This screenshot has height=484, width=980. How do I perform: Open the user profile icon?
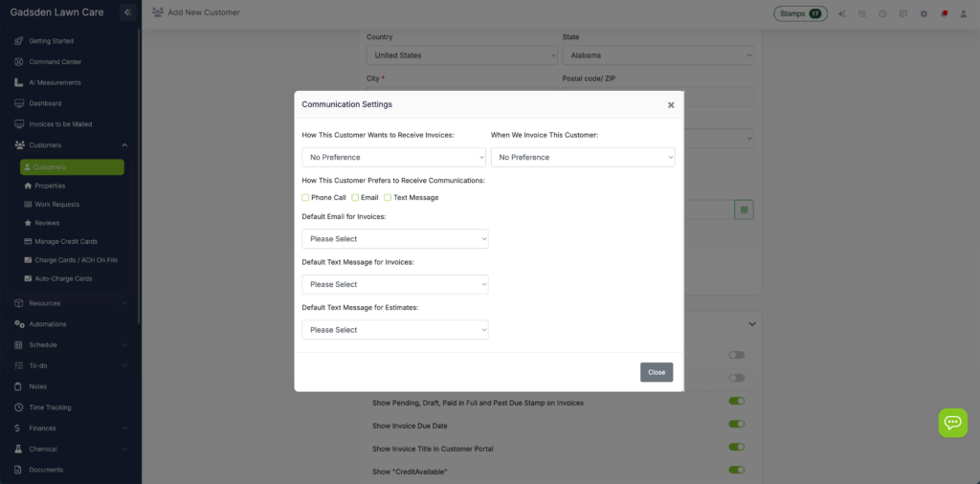(963, 13)
